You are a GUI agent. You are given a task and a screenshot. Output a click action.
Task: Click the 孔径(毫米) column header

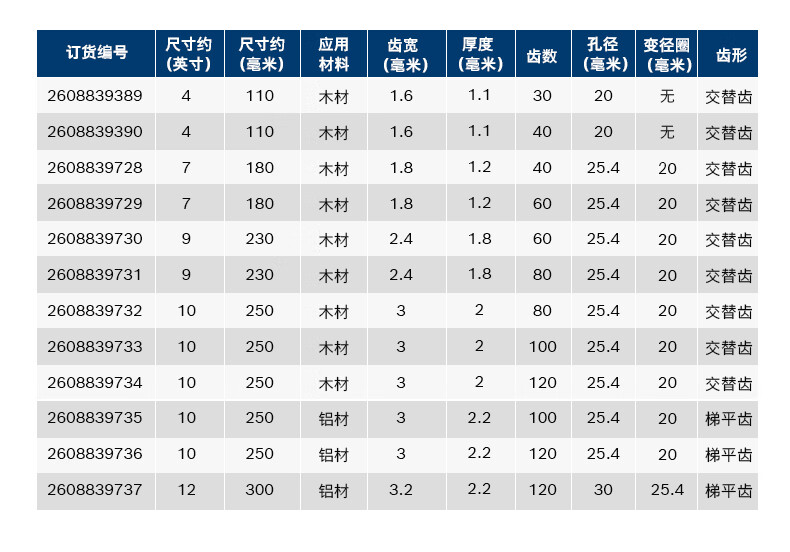pyautogui.click(x=605, y=54)
